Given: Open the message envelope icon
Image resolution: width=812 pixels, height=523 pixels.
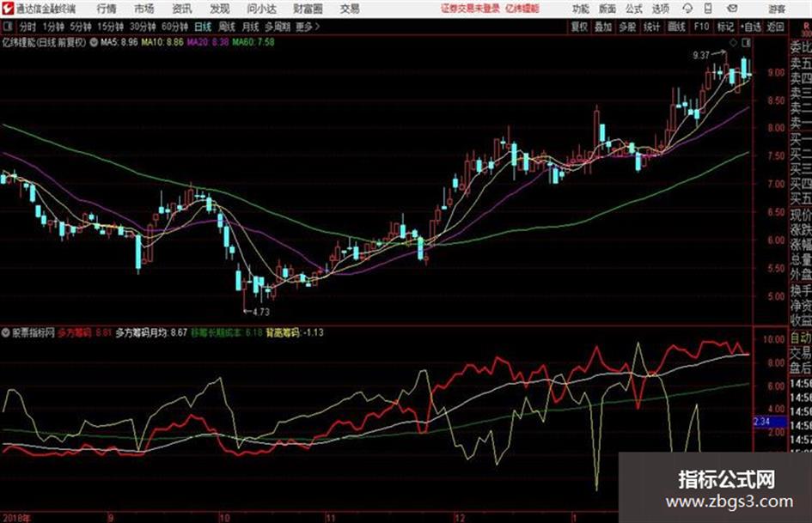Looking at the screenshot, I should tap(732, 9).
